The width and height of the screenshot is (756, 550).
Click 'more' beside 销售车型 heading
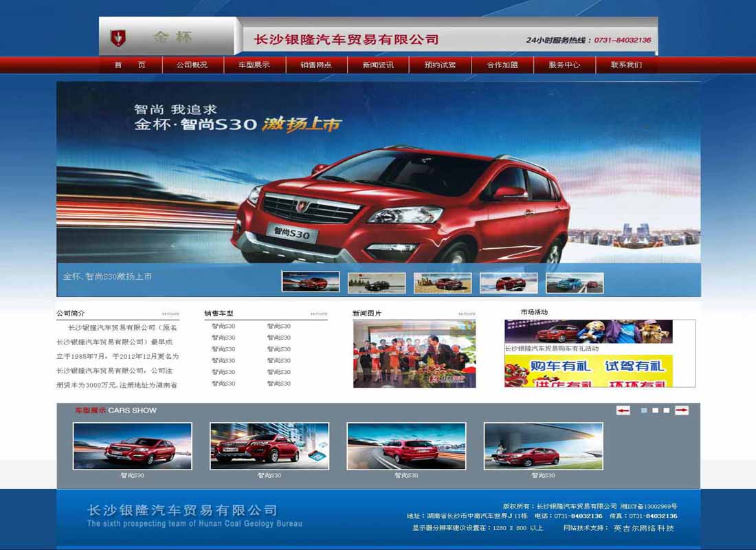tap(319, 314)
